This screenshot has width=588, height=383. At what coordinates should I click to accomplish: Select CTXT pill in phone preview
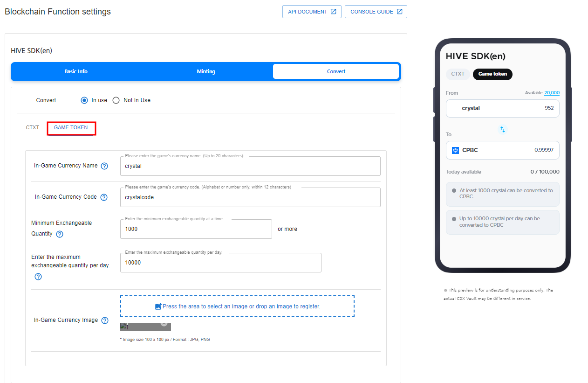(458, 74)
